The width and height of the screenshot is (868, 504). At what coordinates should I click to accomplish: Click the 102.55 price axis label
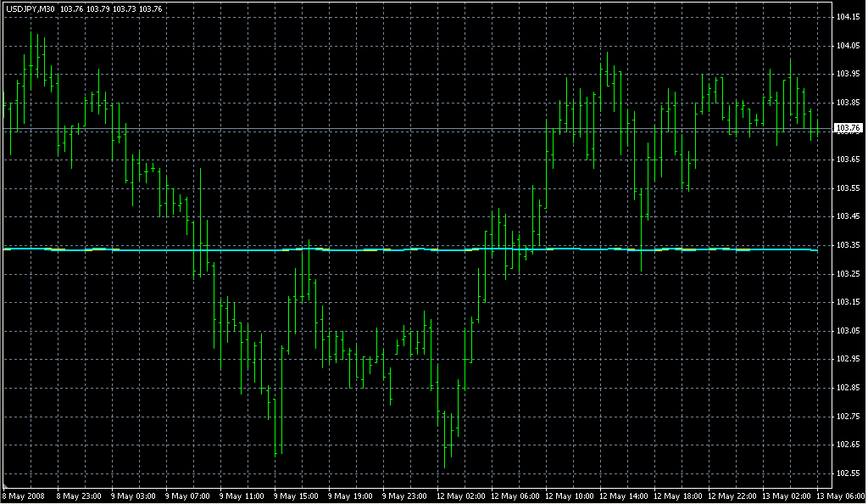click(848, 473)
